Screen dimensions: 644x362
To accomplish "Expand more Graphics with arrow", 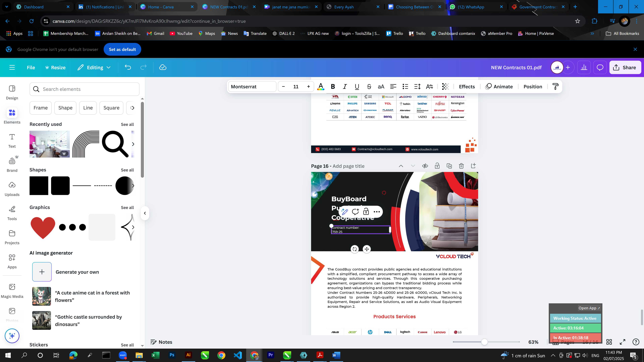I will 133,227.
